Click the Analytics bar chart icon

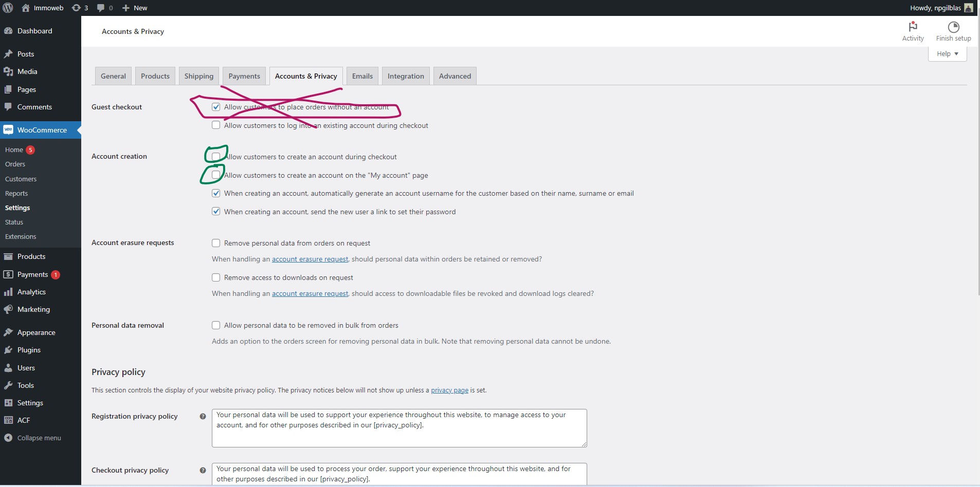8,292
